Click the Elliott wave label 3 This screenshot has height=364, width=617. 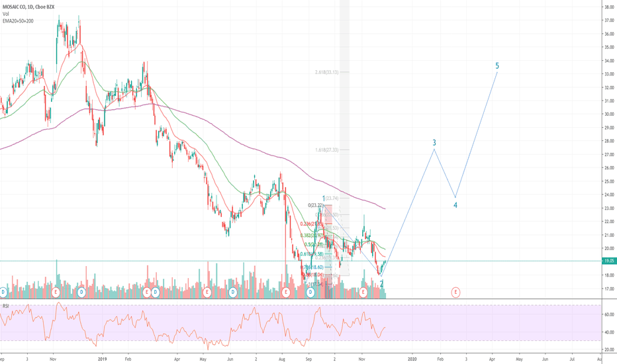point(434,142)
